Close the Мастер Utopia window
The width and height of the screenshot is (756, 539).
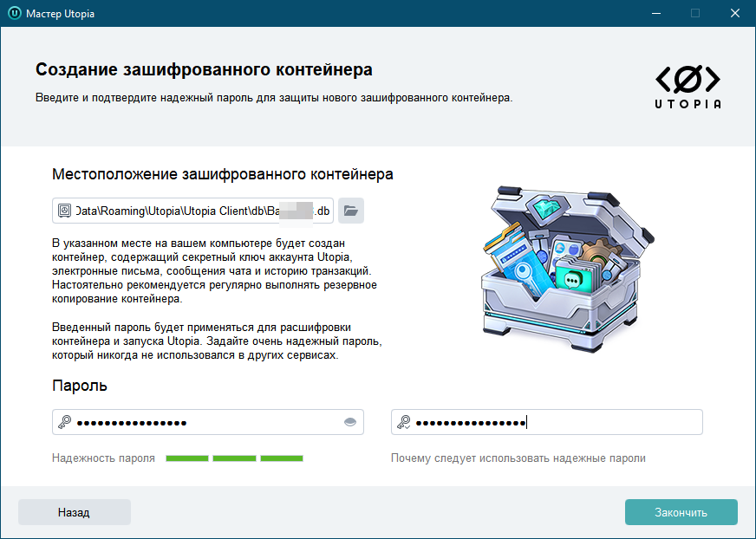(735, 14)
